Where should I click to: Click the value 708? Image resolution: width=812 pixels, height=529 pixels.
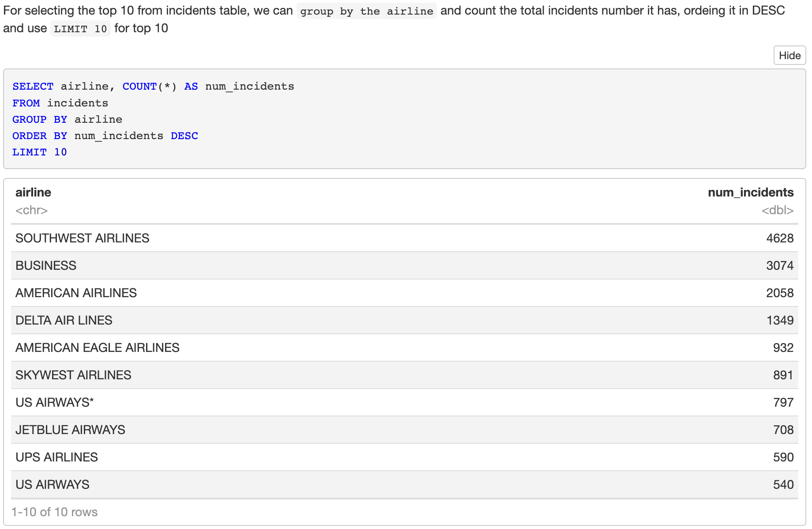coord(783,430)
